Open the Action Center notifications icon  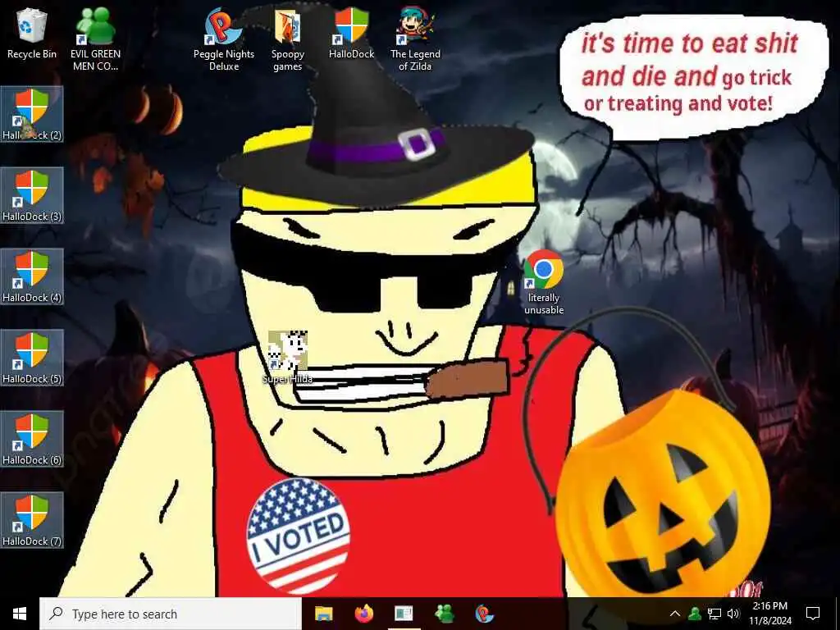813,614
